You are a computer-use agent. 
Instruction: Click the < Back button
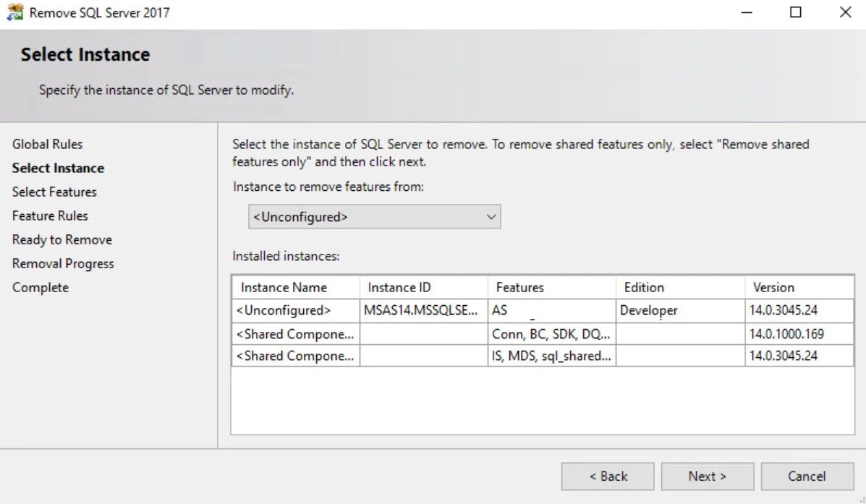click(x=608, y=477)
